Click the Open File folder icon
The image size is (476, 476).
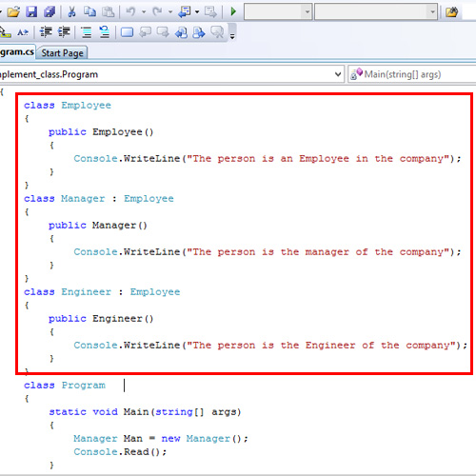(13, 12)
